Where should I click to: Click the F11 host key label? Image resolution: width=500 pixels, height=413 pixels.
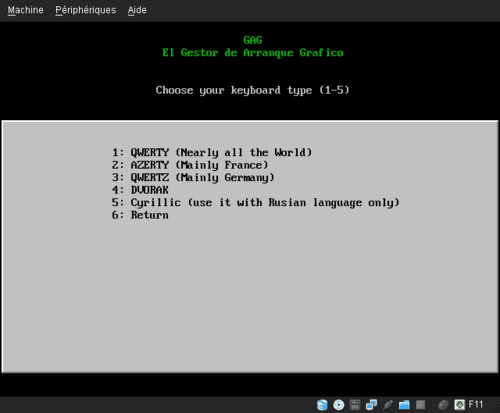[x=476, y=404]
